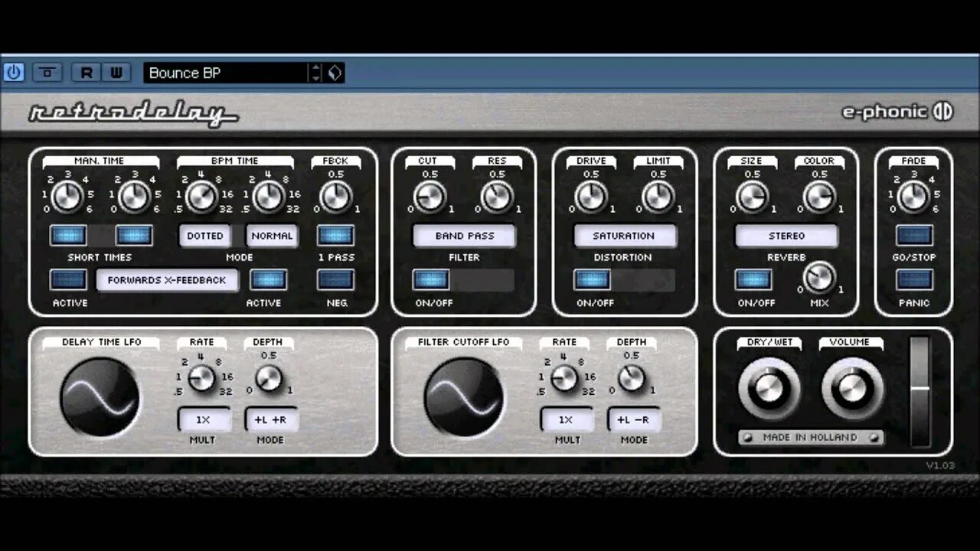Click the FBCK feedback knob

[336, 197]
